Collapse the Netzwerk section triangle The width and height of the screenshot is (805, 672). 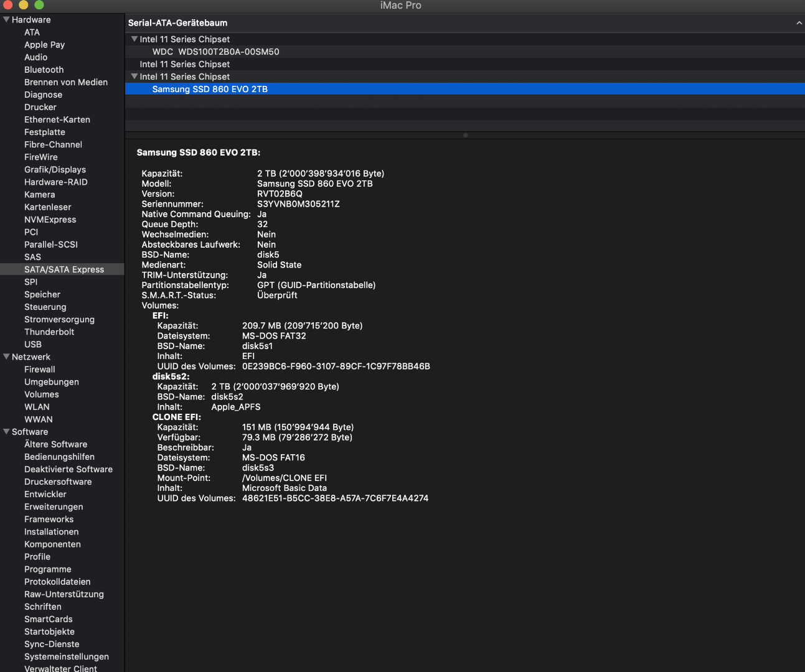[x=6, y=357]
